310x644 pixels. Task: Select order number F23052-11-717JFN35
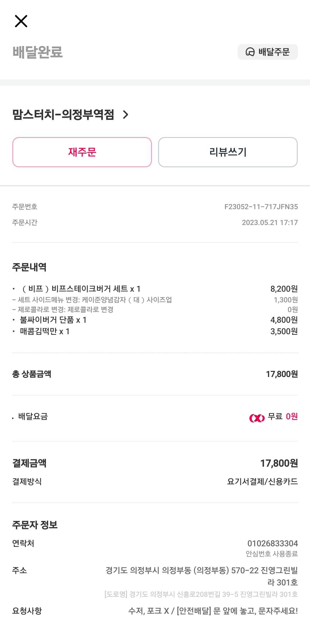pyautogui.click(x=261, y=207)
